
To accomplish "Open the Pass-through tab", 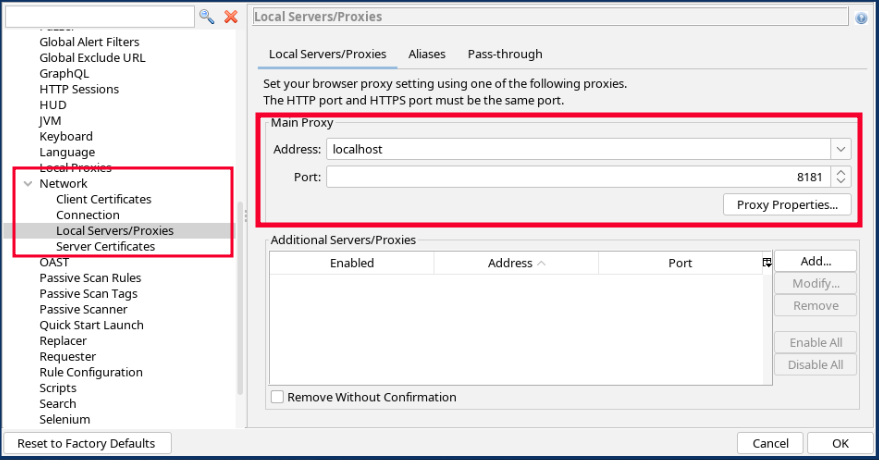I will pyautogui.click(x=505, y=54).
